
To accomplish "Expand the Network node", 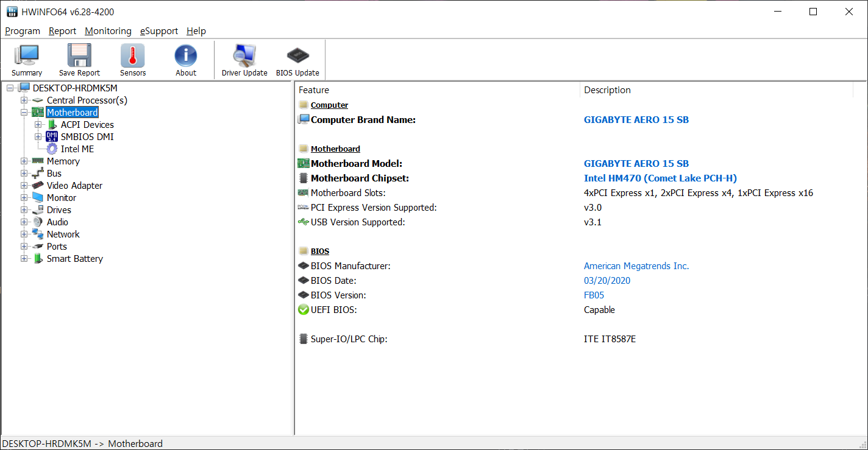I will pyautogui.click(x=24, y=234).
